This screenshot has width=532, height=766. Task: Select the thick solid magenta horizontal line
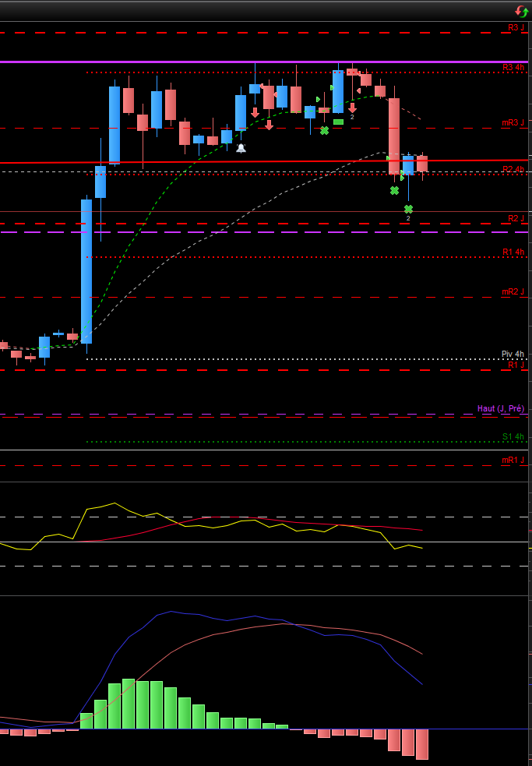(x=264, y=62)
